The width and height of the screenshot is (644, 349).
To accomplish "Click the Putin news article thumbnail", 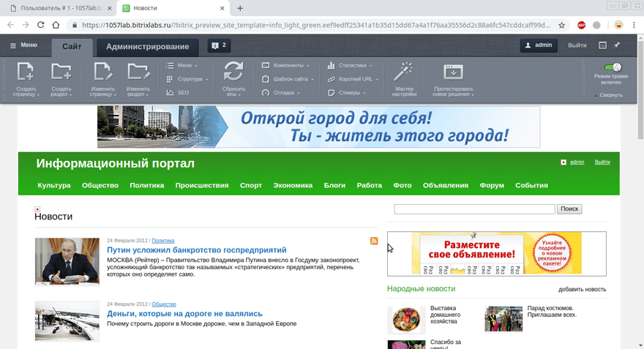I will tap(67, 261).
